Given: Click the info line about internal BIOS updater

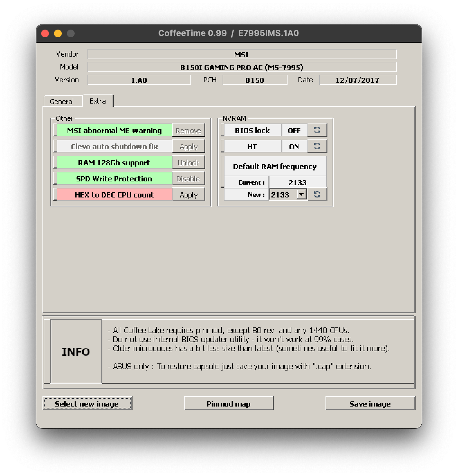Looking at the screenshot, I should pyautogui.click(x=231, y=339).
